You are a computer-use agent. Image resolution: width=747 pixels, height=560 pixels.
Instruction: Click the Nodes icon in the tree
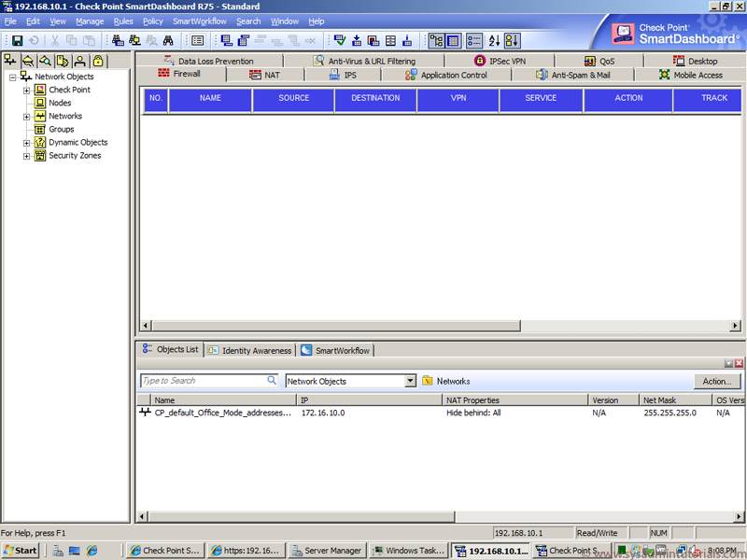[x=40, y=103]
